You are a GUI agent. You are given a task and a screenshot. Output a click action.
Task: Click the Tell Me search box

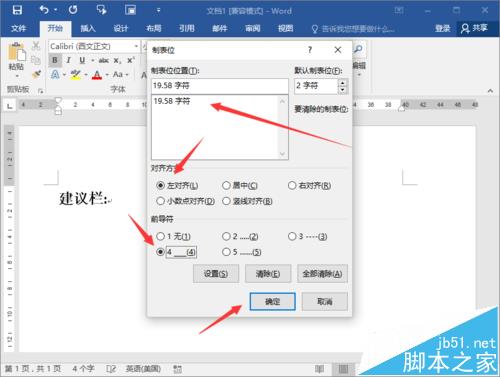click(x=352, y=29)
